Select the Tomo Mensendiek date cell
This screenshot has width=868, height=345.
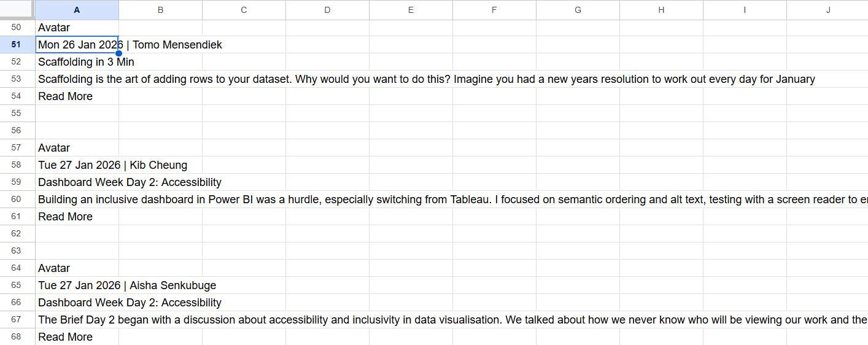click(77, 45)
